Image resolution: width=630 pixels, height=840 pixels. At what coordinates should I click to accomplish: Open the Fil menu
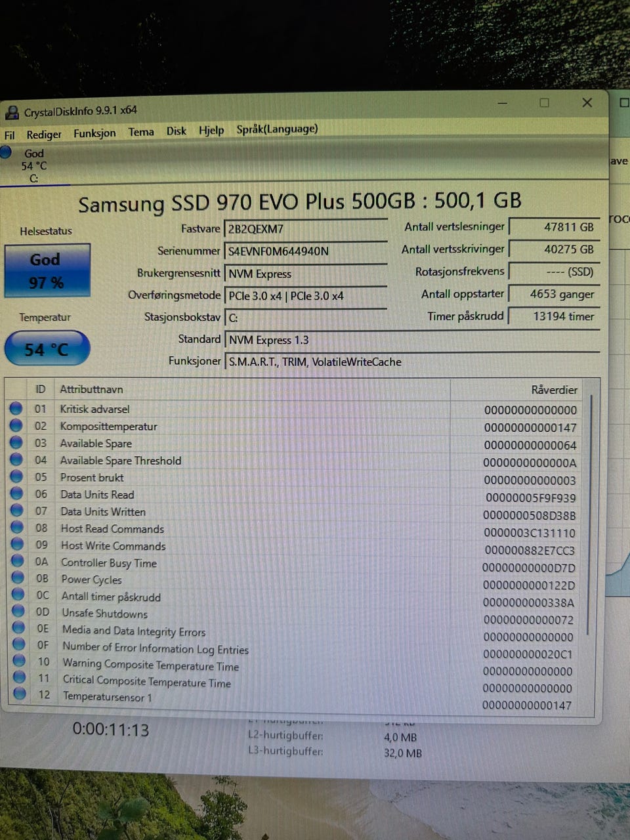point(9,135)
